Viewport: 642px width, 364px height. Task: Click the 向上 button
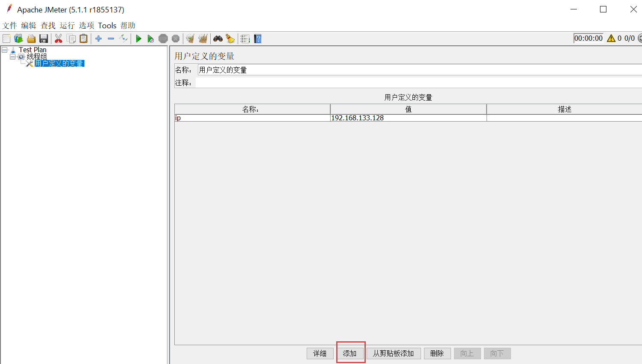pyautogui.click(x=467, y=353)
